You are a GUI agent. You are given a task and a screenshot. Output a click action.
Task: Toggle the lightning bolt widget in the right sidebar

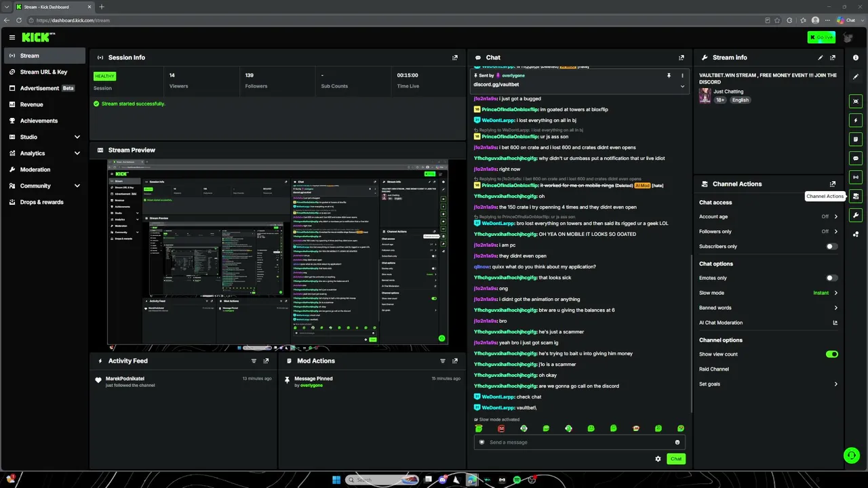(856, 120)
